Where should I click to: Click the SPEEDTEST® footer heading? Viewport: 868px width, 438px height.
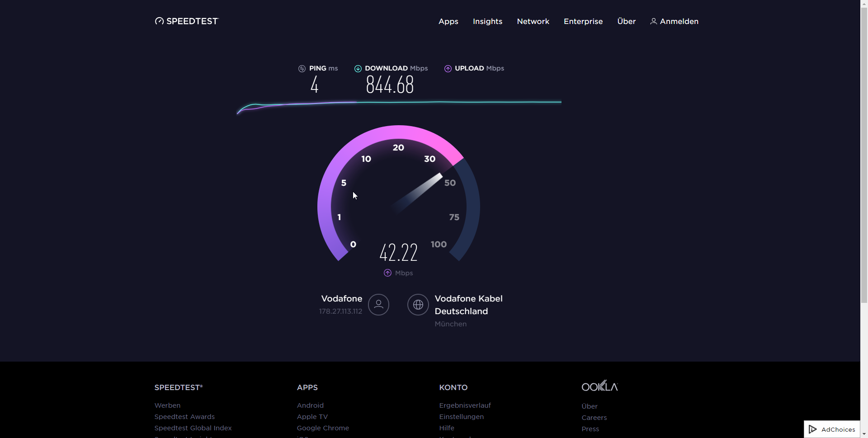[x=179, y=387]
